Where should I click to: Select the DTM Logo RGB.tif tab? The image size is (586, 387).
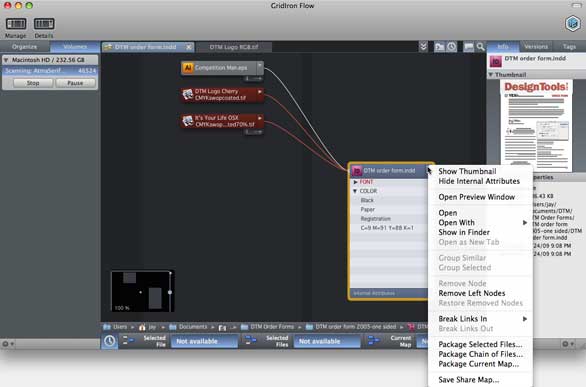[234, 47]
